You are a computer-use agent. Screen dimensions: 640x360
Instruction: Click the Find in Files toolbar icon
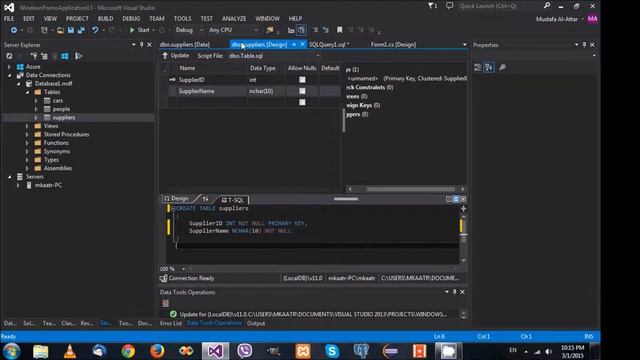click(x=270, y=30)
